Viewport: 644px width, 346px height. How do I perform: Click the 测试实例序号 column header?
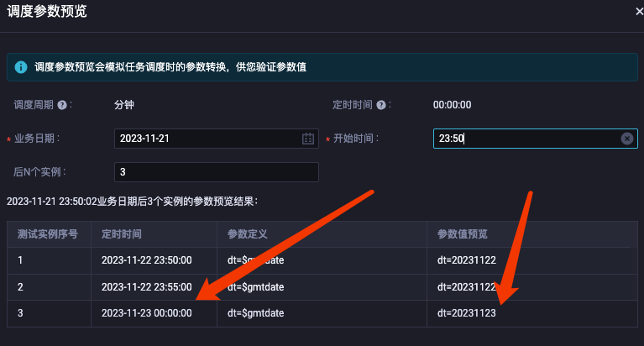(48, 234)
